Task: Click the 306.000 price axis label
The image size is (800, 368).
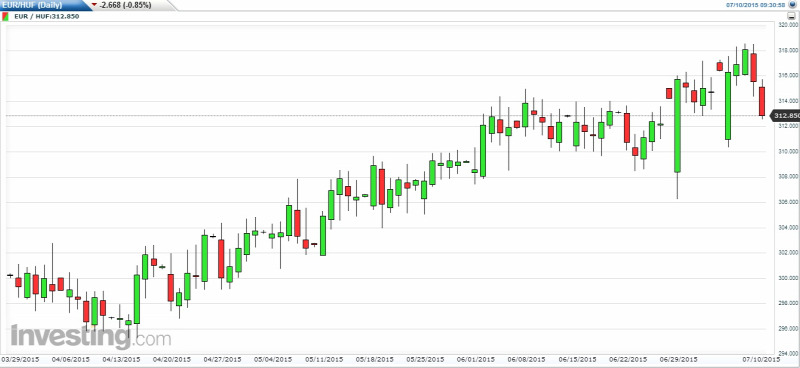Action: 789,202
